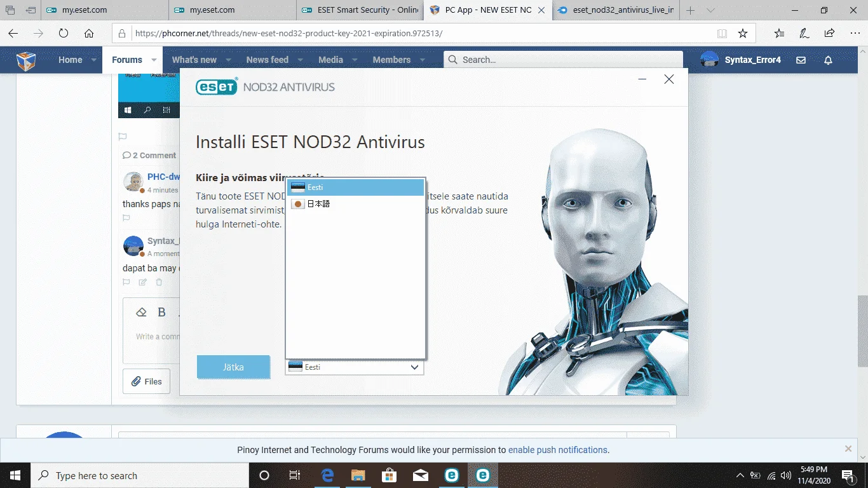Toggle reading view in address bar
The height and width of the screenshot is (488, 868).
pos(722,34)
